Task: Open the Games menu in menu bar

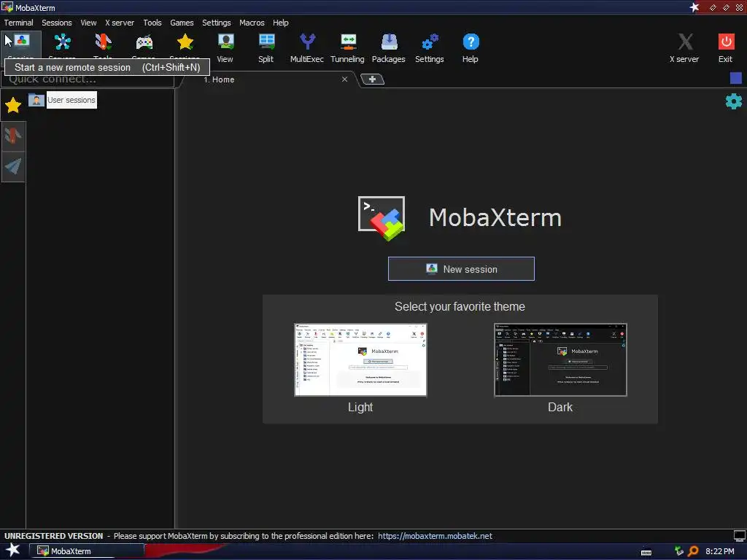Action: [182, 23]
